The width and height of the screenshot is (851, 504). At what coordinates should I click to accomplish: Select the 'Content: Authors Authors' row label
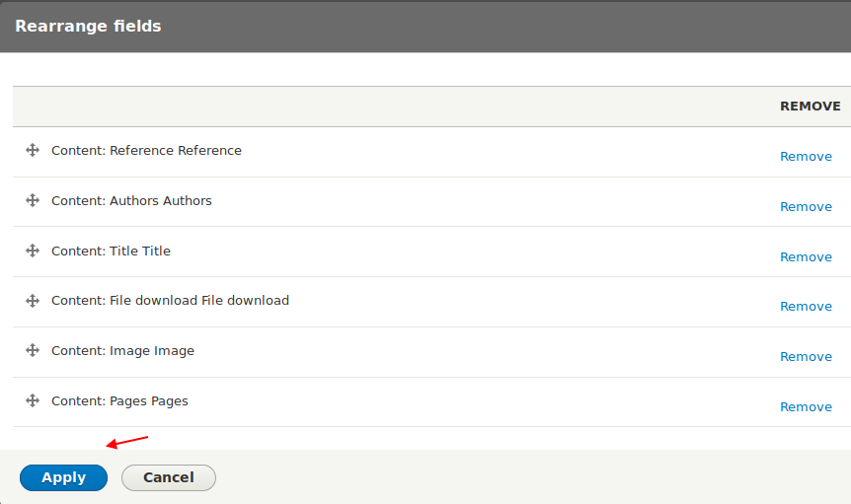pyautogui.click(x=131, y=201)
